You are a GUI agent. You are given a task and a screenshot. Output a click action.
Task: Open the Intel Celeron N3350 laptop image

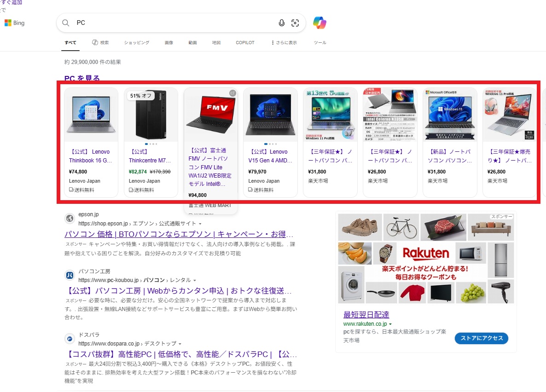(x=390, y=115)
